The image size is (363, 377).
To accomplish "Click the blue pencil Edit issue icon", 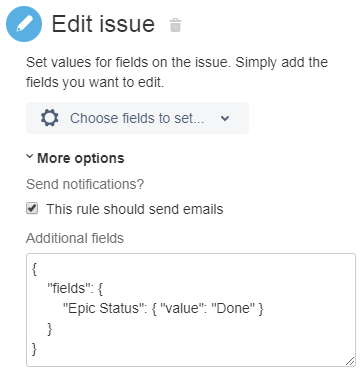I will pos(24,24).
